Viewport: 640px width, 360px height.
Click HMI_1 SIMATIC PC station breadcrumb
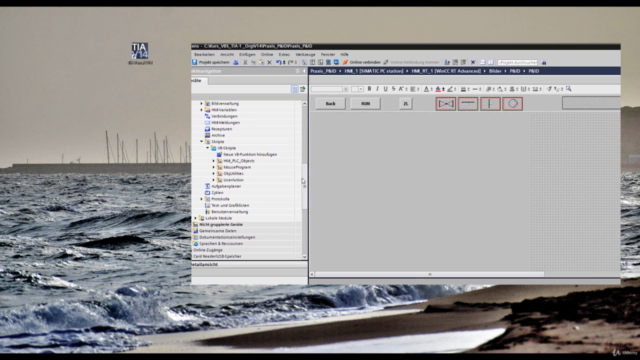(x=373, y=71)
